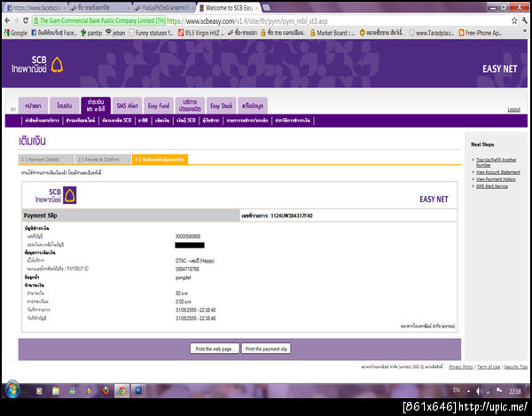This screenshot has width=532, height=416.
Task: Select step 1 Payment Details
Action: [46, 159]
